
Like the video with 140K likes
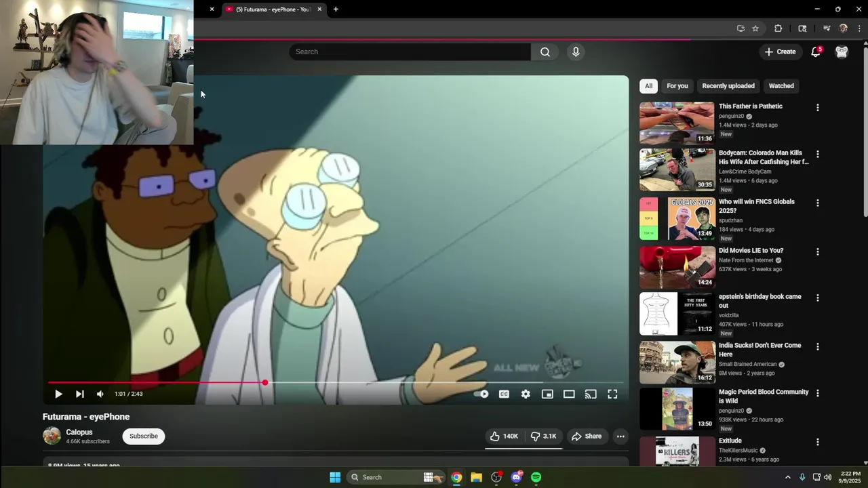(x=504, y=436)
